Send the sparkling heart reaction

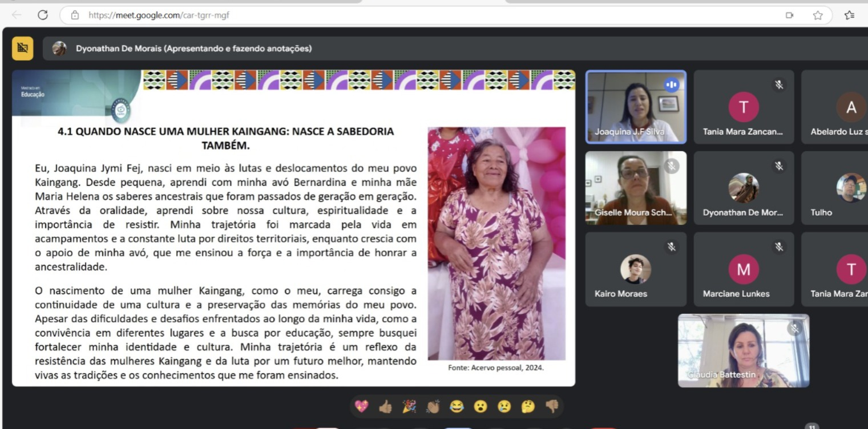361,406
